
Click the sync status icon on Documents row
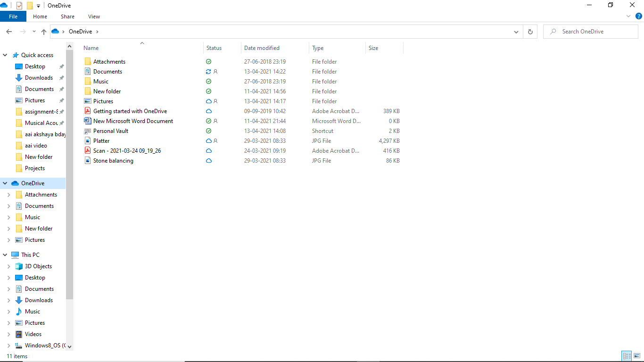pos(208,72)
